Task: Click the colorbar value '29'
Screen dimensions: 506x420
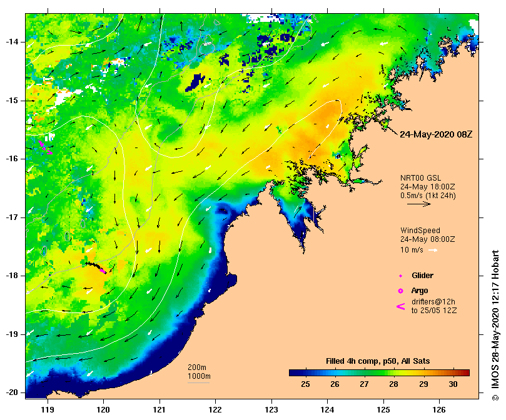Action: (x=423, y=384)
